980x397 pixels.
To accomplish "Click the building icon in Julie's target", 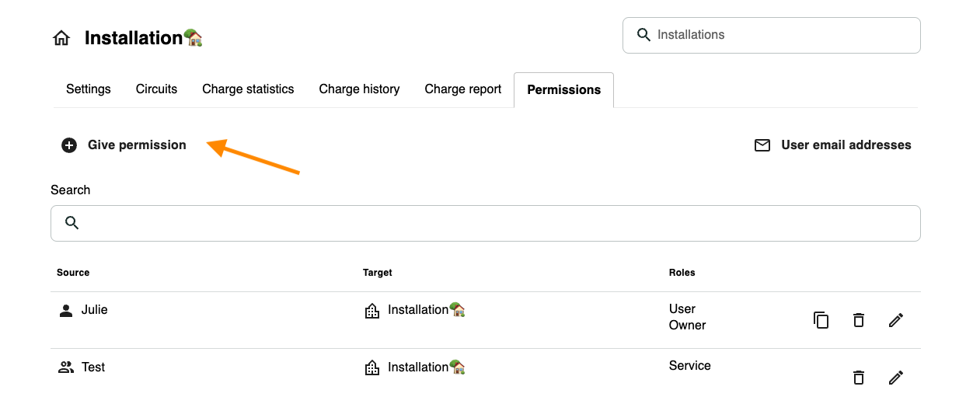I will pos(372,311).
